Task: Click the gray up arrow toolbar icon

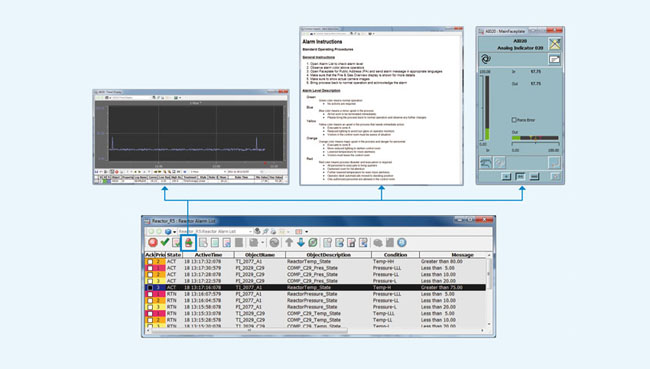Action: 289,243
